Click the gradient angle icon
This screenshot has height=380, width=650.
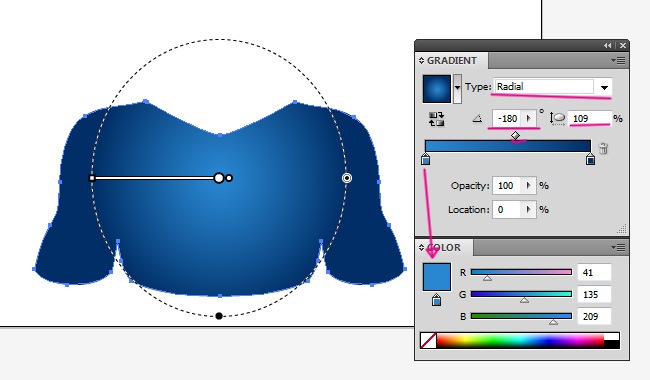tap(477, 119)
